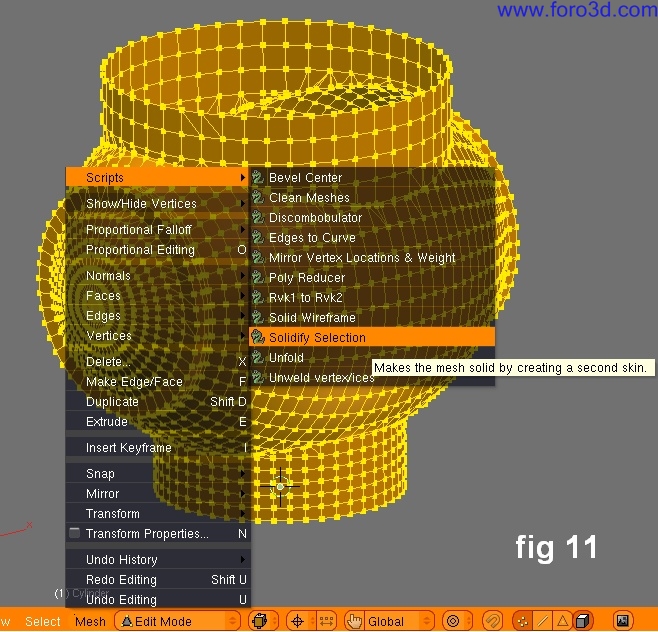Click the proportional editing circle icon
Image resolution: width=658 pixels, height=632 pixels.
tap(453, 621)
